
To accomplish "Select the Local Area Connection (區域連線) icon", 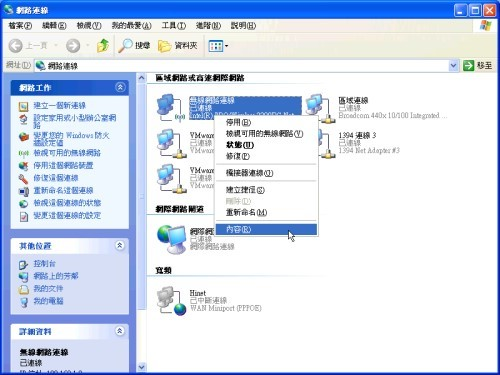I will click(320, 108).
